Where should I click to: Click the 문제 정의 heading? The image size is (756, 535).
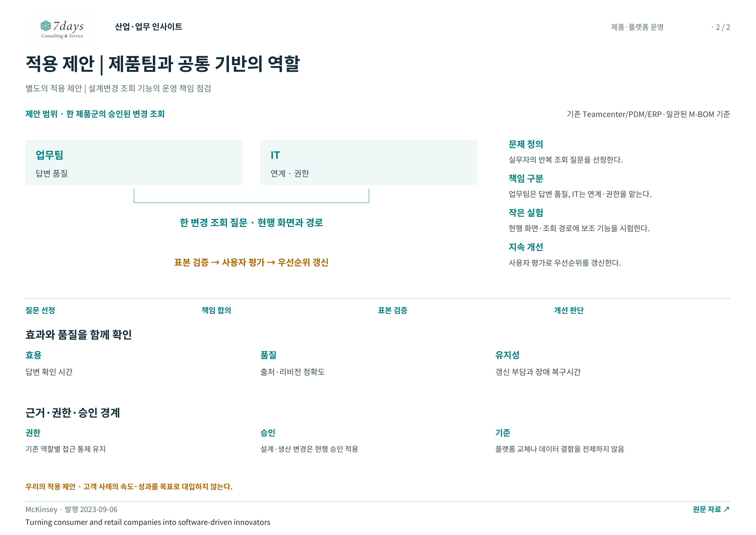pos(526,144)
